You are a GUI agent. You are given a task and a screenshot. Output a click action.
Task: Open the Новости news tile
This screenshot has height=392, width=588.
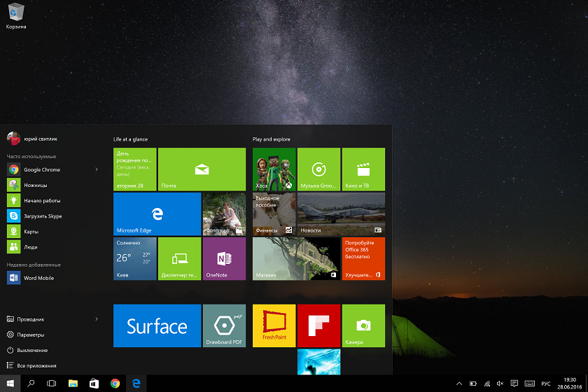[341, 213]
